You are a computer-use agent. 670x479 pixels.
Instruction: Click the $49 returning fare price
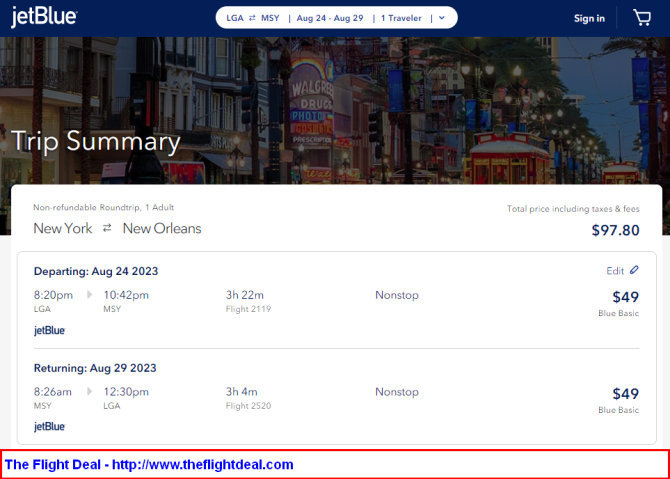coord(626,394)
